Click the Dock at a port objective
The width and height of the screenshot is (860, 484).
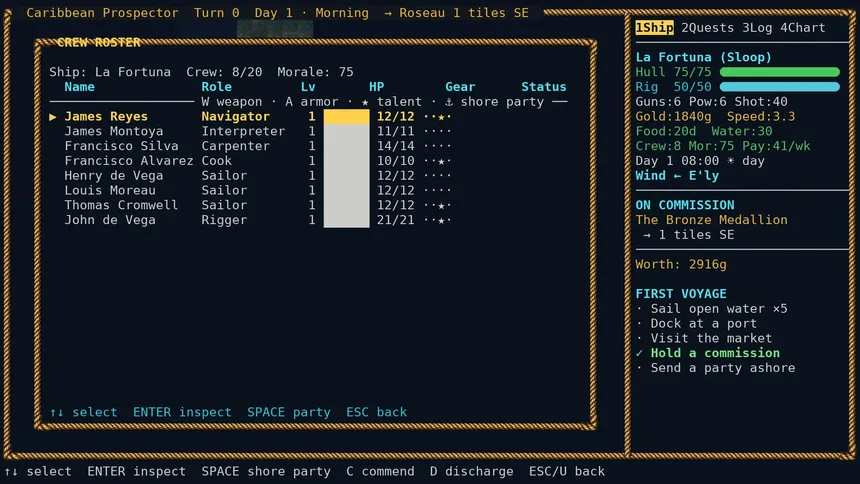pos(703,323)
